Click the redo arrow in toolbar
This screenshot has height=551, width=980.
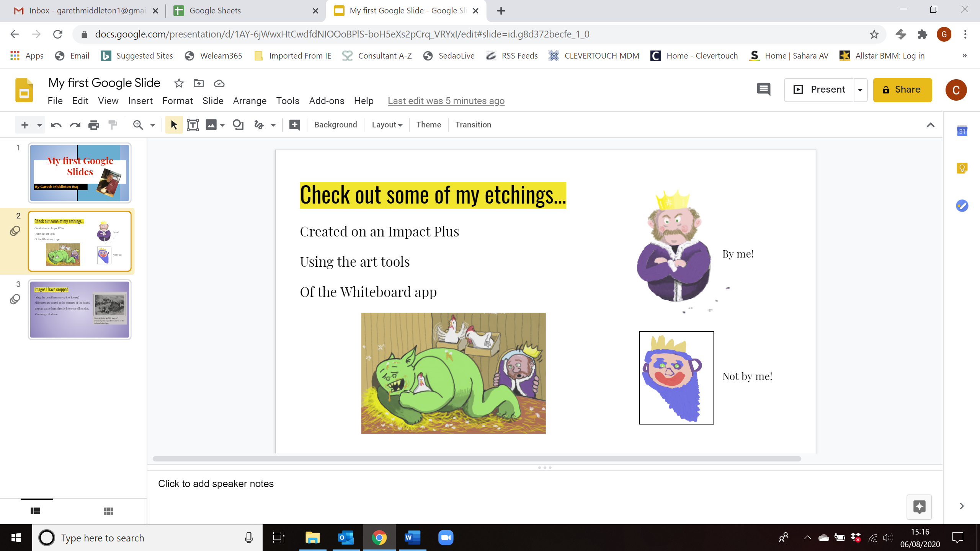tap(75, 125)
